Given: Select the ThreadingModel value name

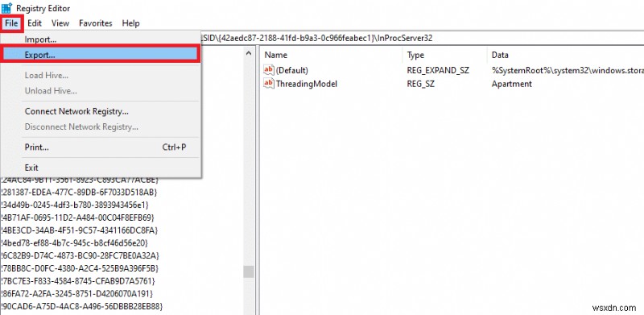Looking at the screenshot, I should (x=307, y=84).
